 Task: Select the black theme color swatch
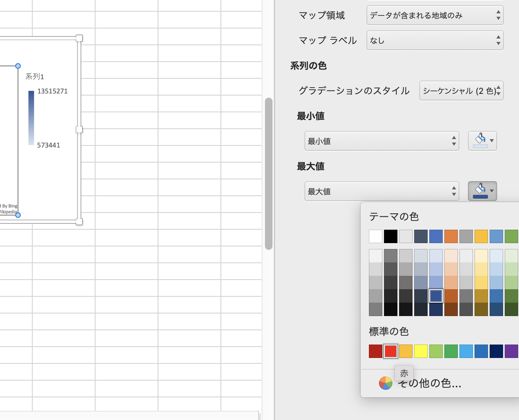pos(391,236)
